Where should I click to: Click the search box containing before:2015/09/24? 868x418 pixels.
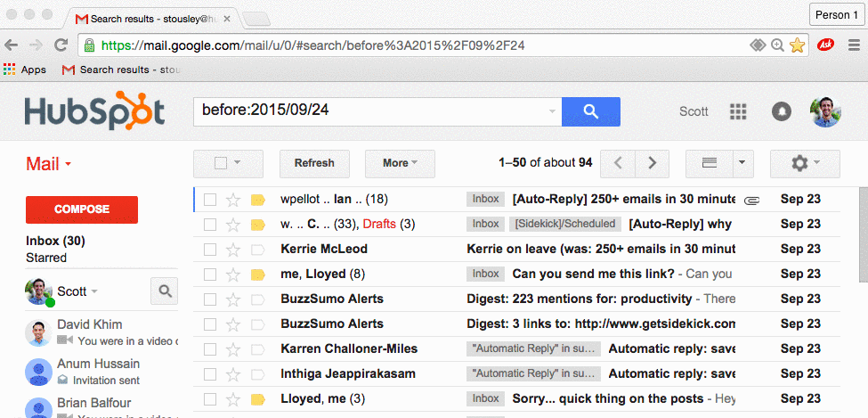(x=369, y=111)
